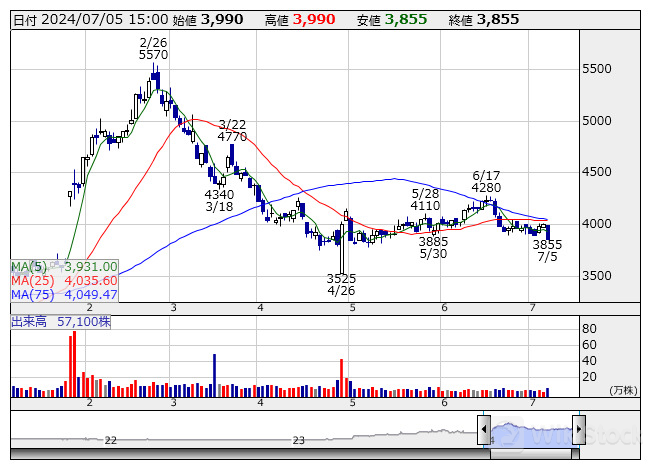This screenshot has width=653, height=470.
Task: Click the 3/22 4770 price annotation
Action: click(x=232, y=131)
